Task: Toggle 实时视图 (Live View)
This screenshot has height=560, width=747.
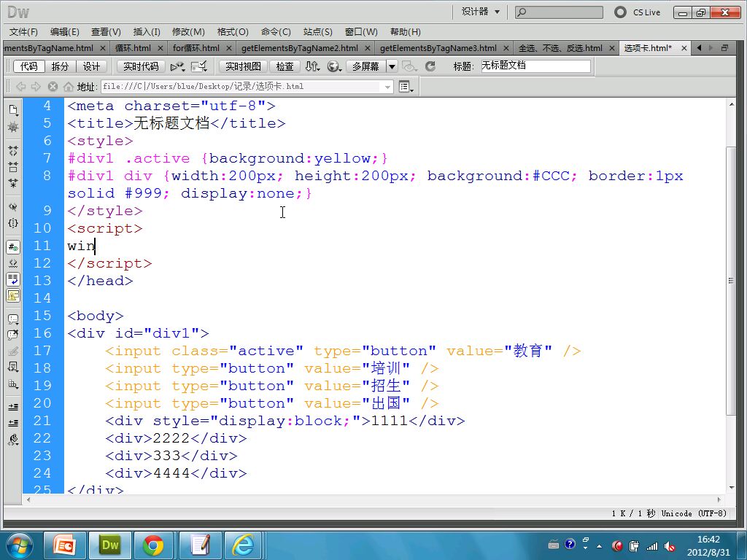Action: point(243,66)
